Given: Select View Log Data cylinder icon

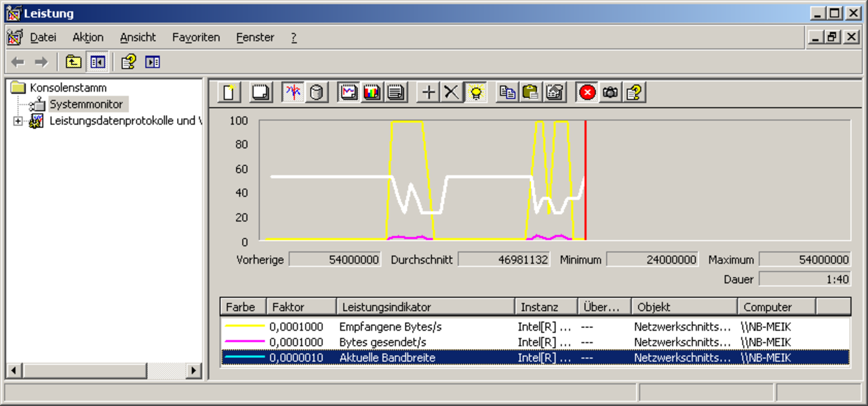Looking at the screenshot, I should point(316,92).
